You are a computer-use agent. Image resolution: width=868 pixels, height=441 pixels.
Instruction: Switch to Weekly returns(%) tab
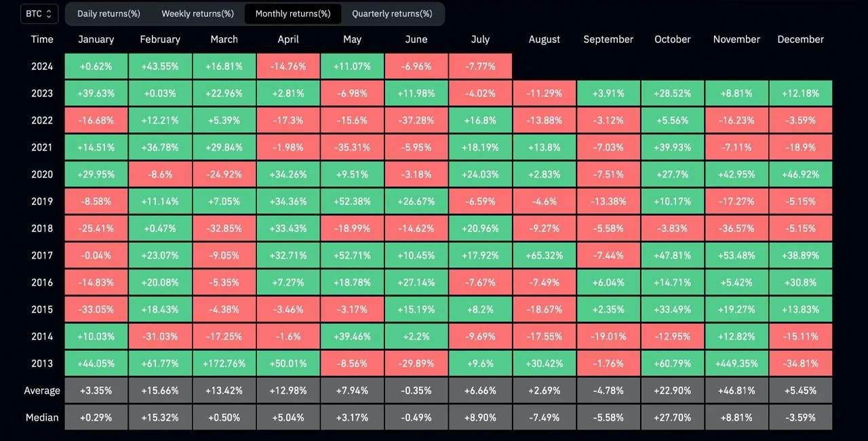197,14
